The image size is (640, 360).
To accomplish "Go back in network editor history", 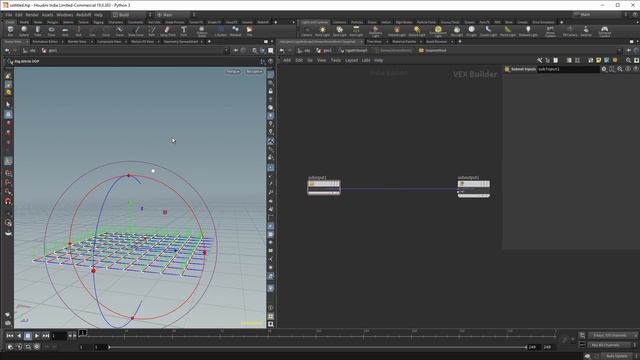I will (282, 50).
